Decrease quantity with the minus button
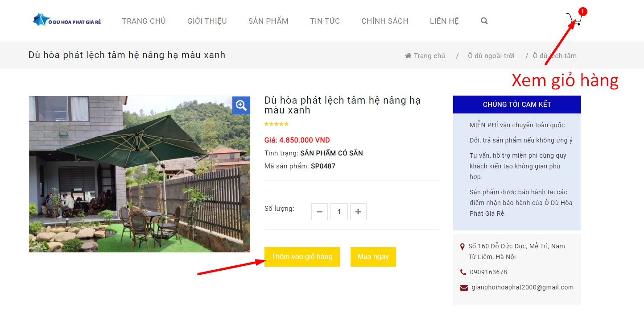Viewport: 644px width, 314px height. click(319, 212)
